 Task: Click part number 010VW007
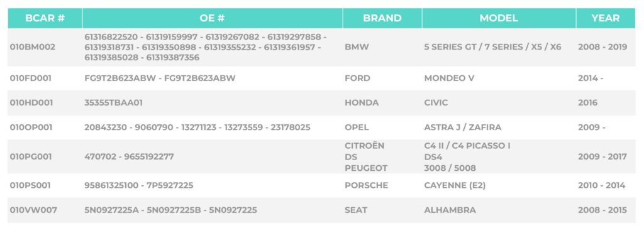pyautogui.click(x=34, y=210)
